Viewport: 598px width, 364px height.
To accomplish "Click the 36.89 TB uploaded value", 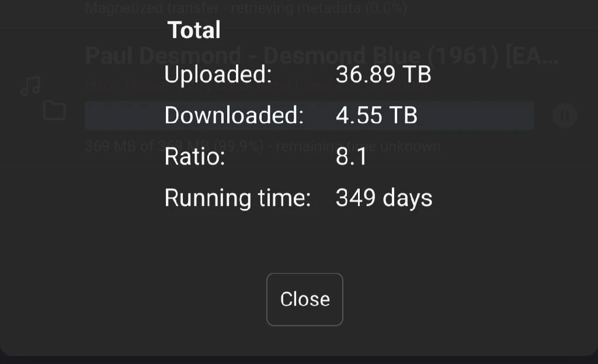I will click(x=383, y=74).
